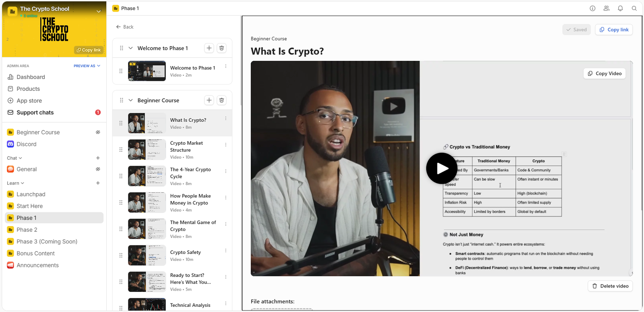Open the members icon in top bar

[x=606, y=8]
